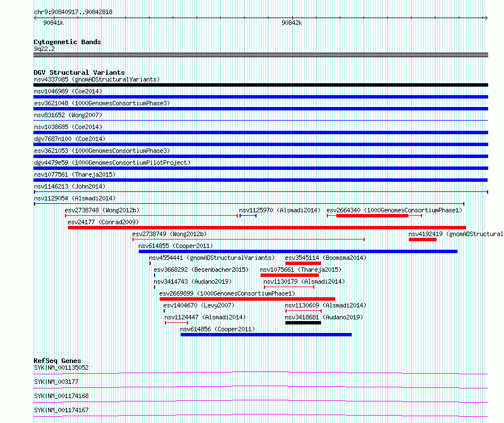This screenshot has height=423, width=504.
Task: Open the nsv1046989 (Coe2014) variant label
Action: 68,91
